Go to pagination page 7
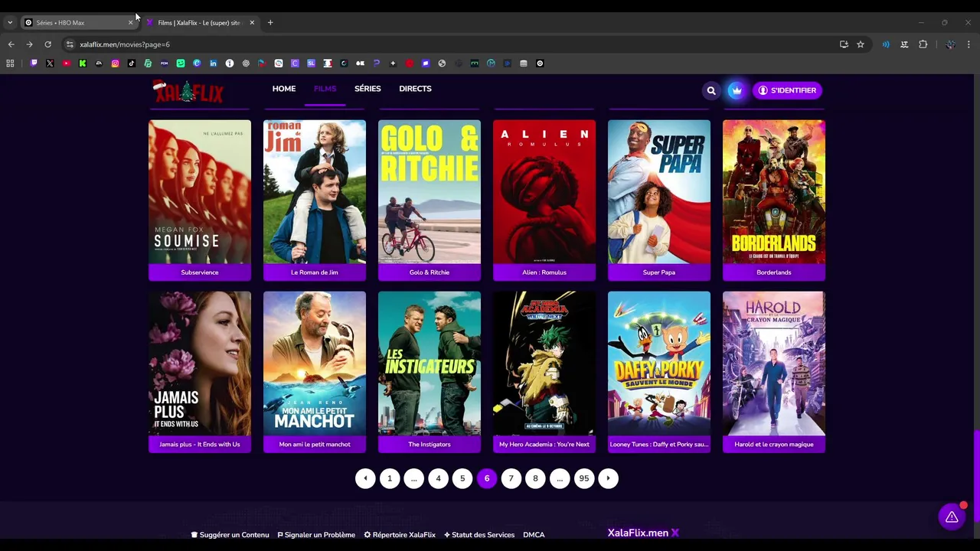Screen dimensions: 980x551 (511, 478)
